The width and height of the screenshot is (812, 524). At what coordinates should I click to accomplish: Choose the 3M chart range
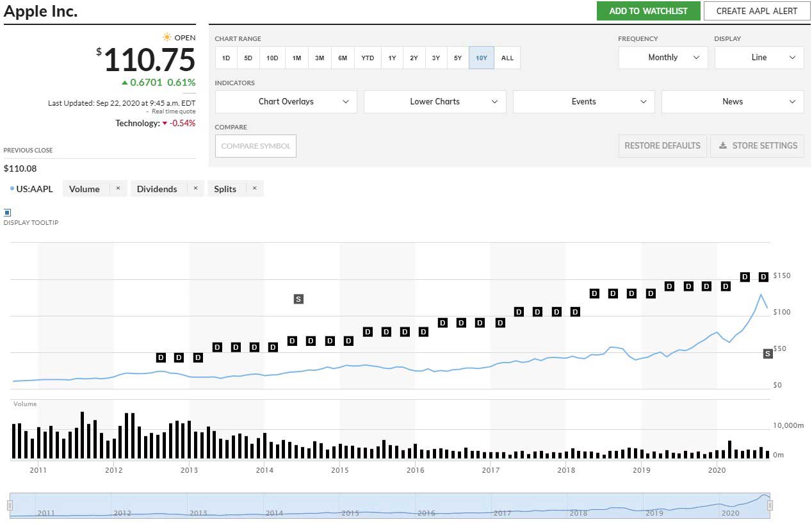(320, 58)
